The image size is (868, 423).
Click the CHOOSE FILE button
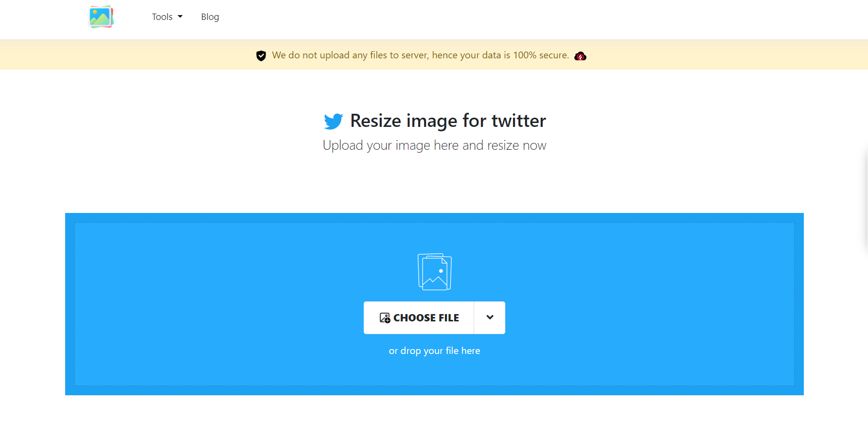tap(419, 317)
